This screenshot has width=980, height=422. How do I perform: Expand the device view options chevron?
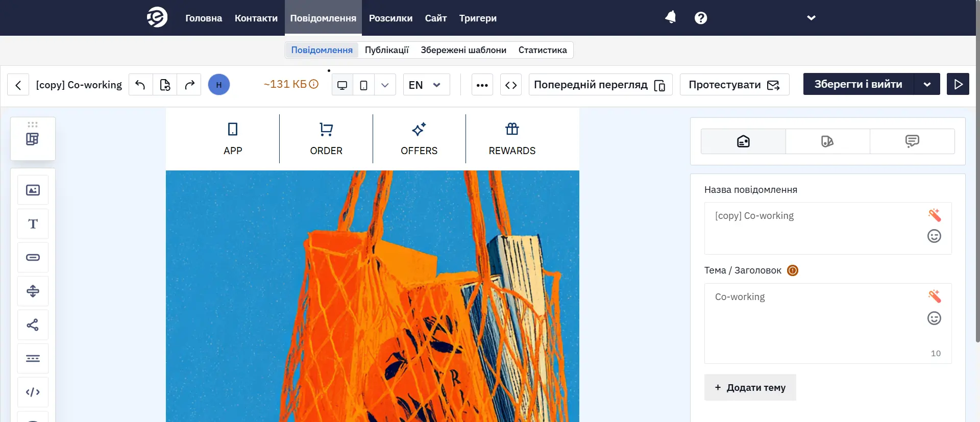(x=385, y=85)
